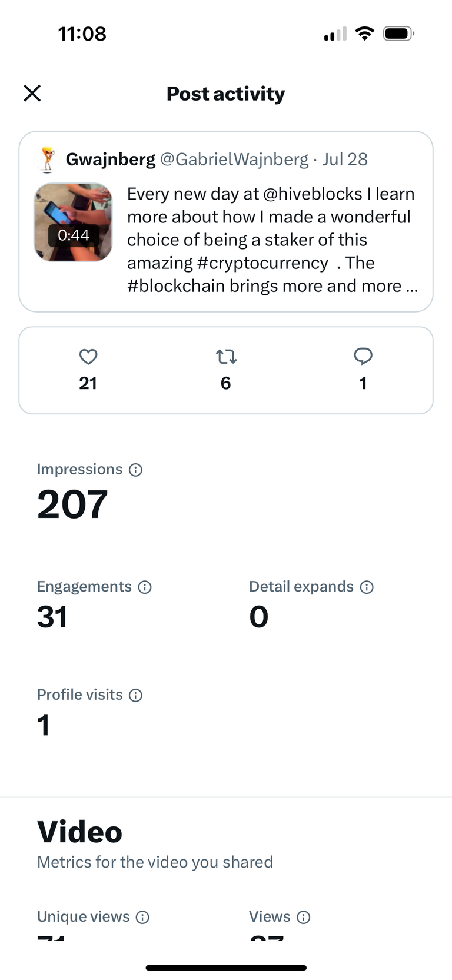
Task: Tap the 21 likes count
Action: click(x=88, y=383)
